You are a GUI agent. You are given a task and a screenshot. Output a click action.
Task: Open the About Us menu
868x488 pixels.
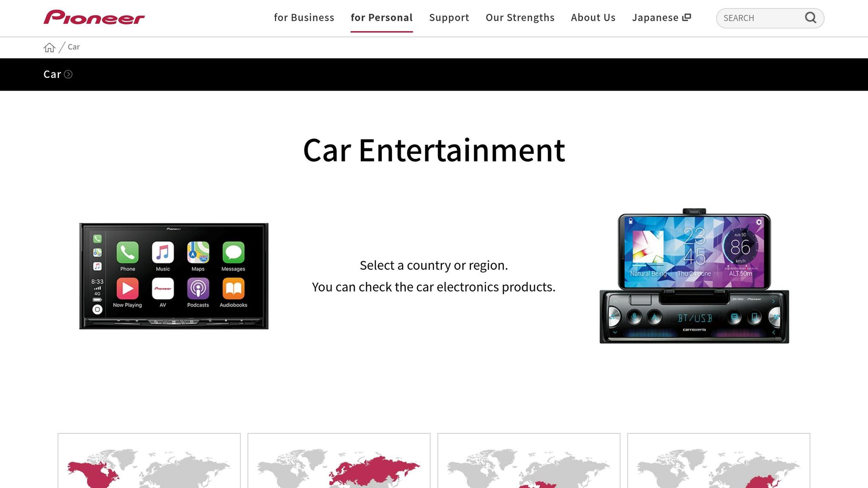(593, 18)
